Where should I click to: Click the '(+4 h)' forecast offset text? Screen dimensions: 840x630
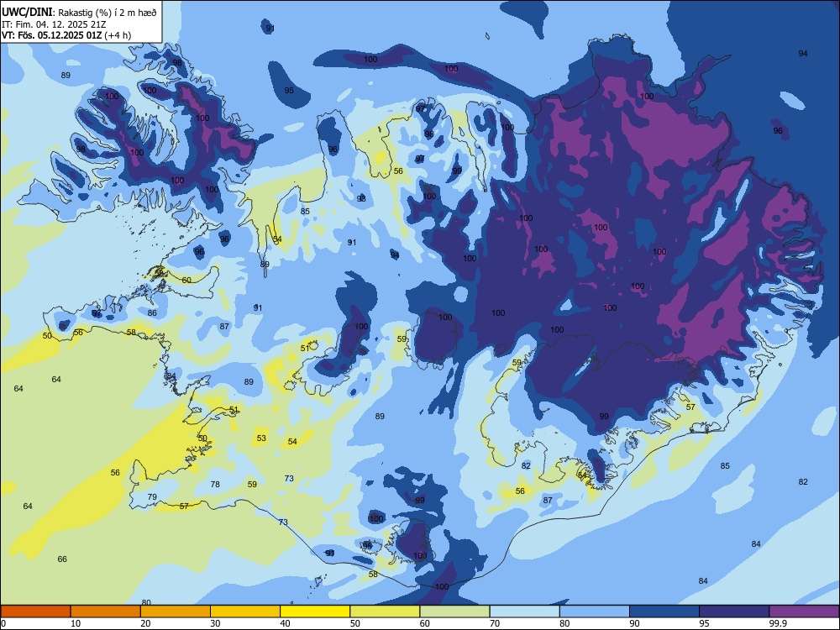tap(118, 35)
